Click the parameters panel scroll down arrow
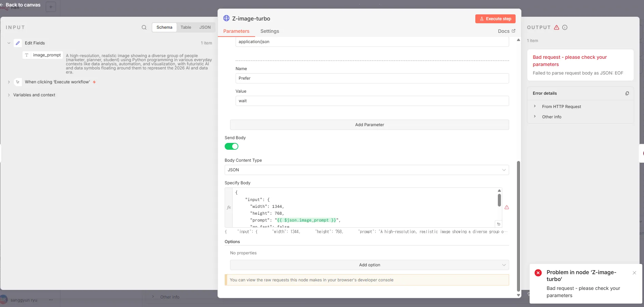 [x=518, y=295]
